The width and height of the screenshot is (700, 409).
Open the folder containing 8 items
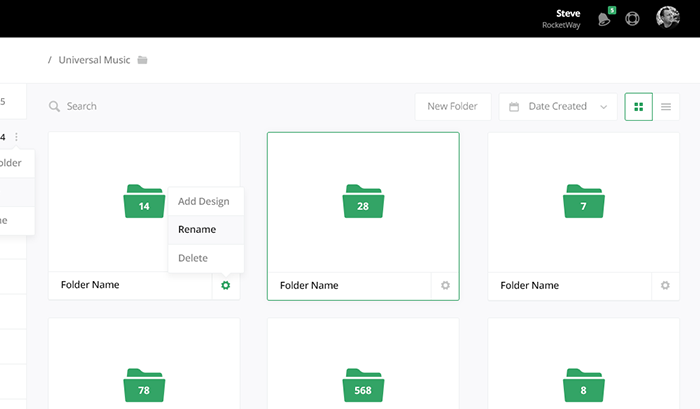[x=583, y=385]
